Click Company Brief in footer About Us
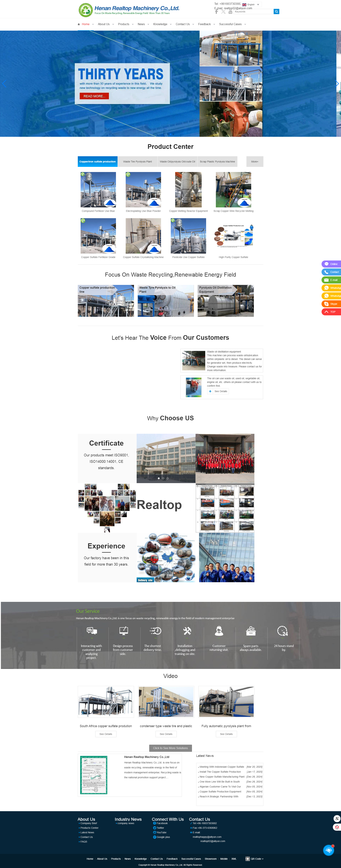 89,823
